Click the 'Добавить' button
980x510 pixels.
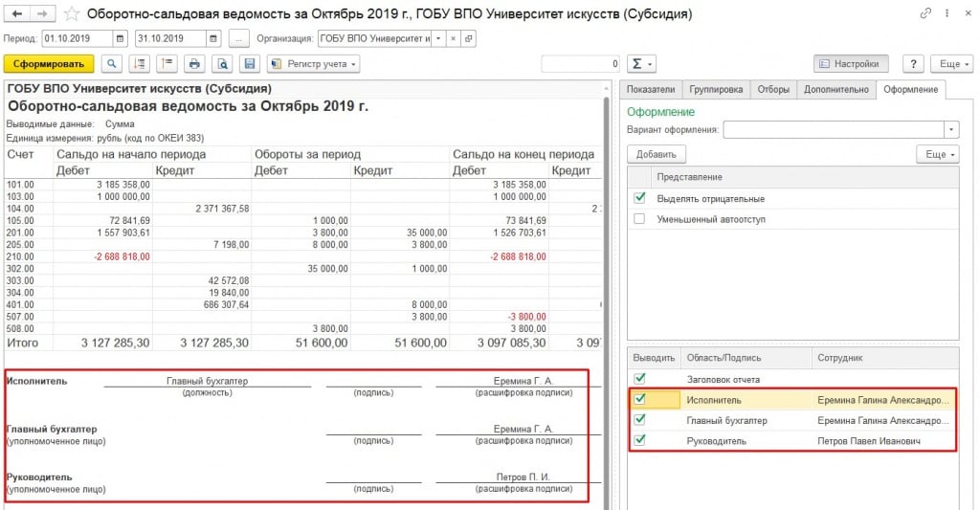click(x=656, y=154)
